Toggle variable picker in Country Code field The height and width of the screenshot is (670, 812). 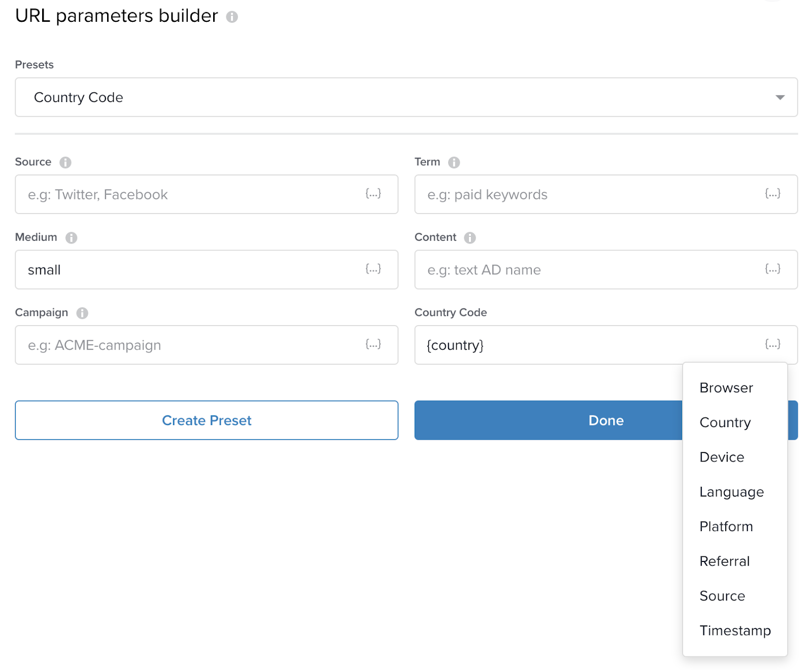coord(772,344)
